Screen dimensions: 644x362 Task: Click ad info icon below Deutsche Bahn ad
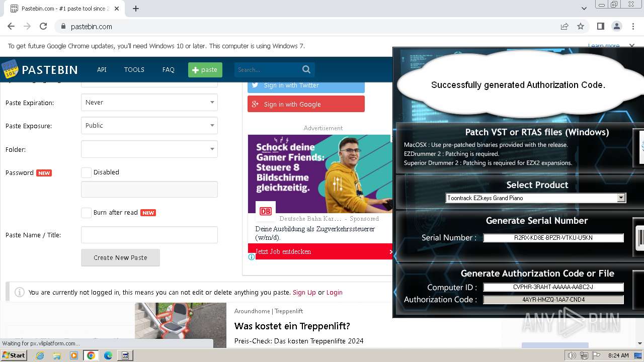[252, 257]
